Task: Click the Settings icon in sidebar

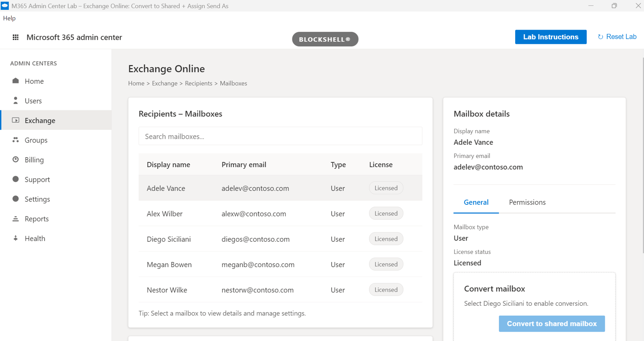Action: (16, 199)
